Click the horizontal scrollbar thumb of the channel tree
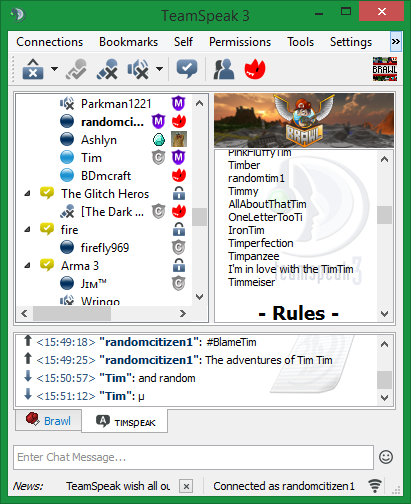The height and width of the screenshot is (504, 411). pos(72,313)
